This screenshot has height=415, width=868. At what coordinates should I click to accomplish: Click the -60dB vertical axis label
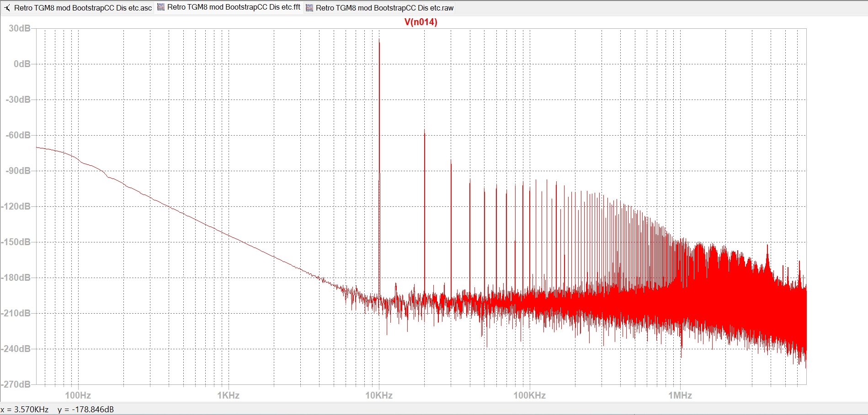point(18,135)
